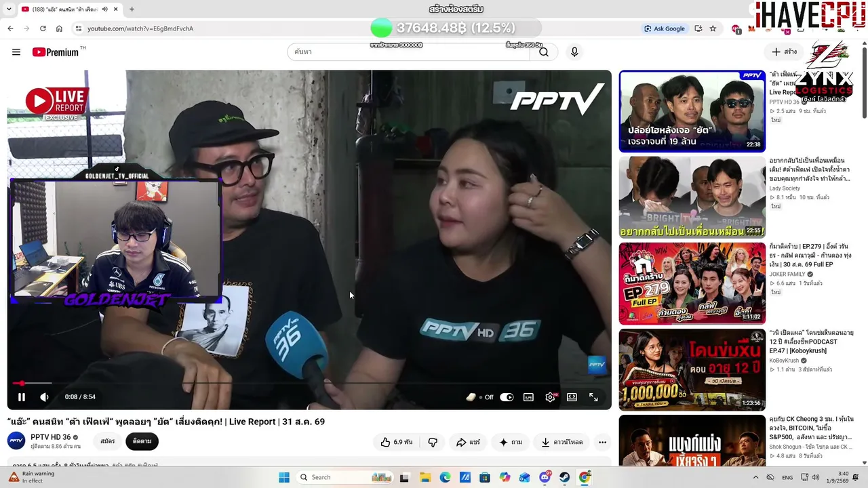Seek on the video progress bar
Screen dimensions: 868x488
tap(309, 383)
